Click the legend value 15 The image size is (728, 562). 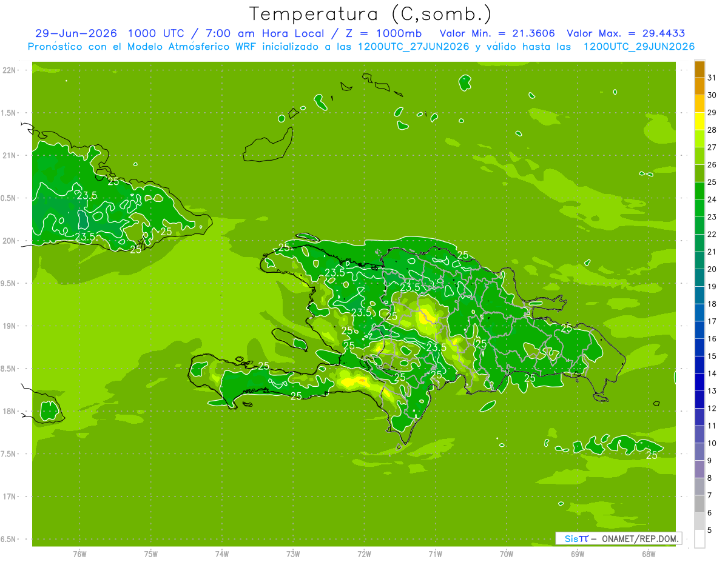[x=712, y=356]
